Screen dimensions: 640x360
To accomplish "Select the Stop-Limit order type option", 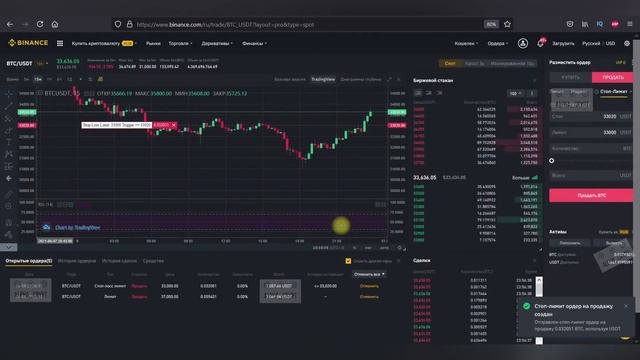I will click(x=614, y=91).
